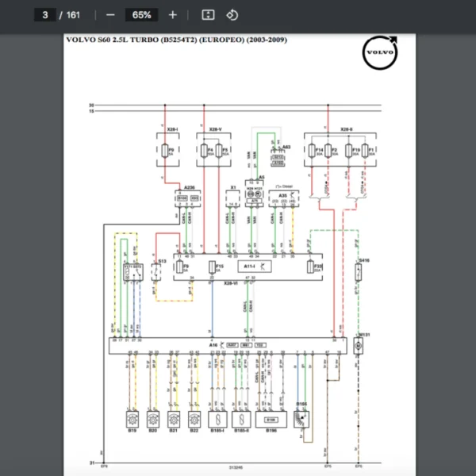The image size is (476, 476).
Task: Click the B22 sensor symbol
Action: 194,419
